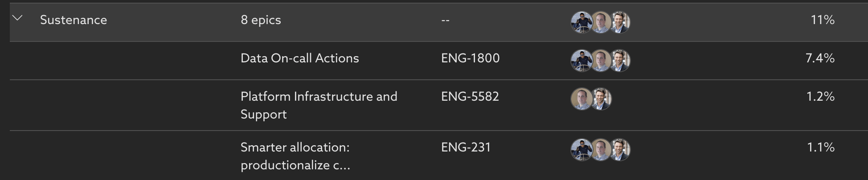This screenshot has height=180, width=868.
Task: Collapse the Sustenance group chevron
Action: [x=17, y=19]
